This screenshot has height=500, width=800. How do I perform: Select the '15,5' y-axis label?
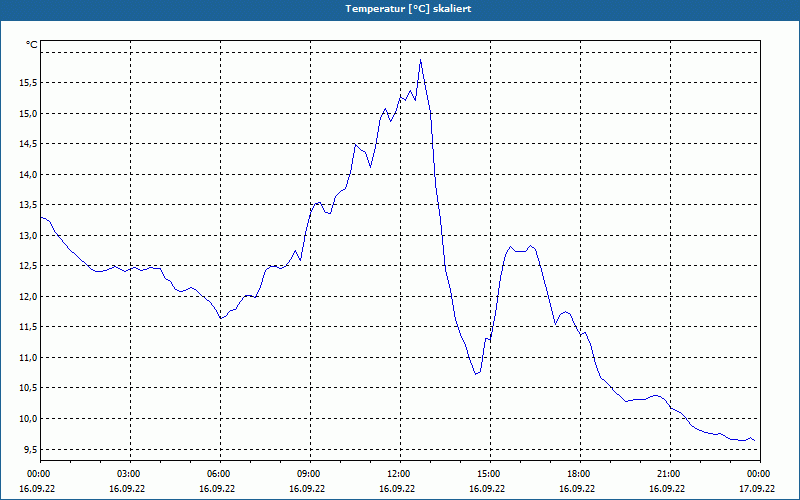(28, 83)
